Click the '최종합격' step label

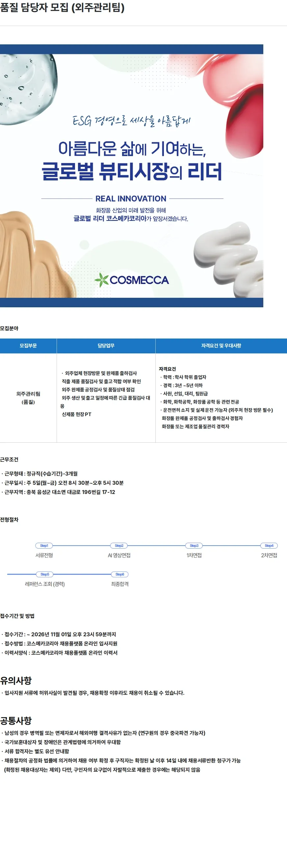tap(120, 584)
